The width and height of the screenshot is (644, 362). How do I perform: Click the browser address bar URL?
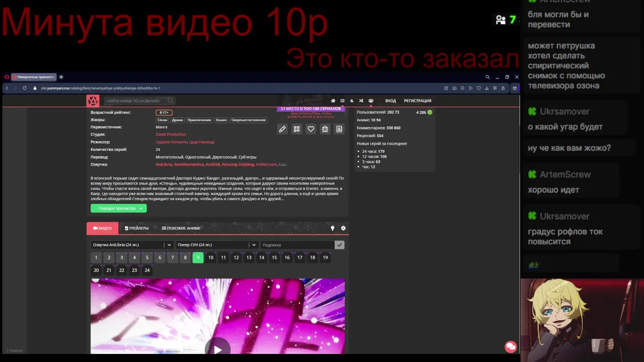(x=101, y=88)
